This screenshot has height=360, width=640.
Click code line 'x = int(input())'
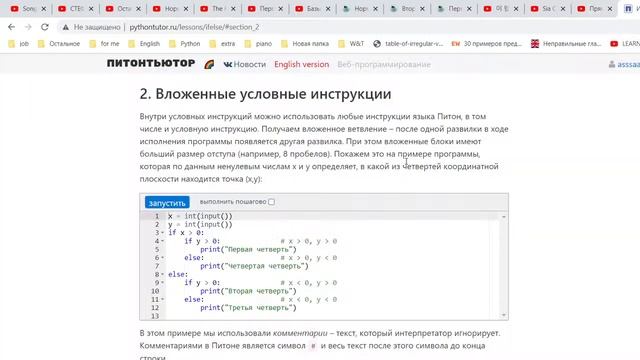click(x=200, y=216)
